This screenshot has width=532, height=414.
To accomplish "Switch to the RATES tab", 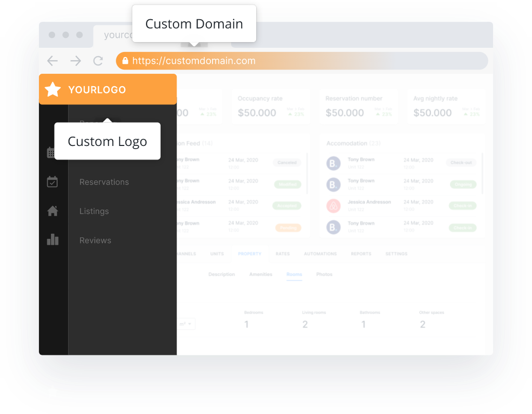I will click(283, 254).
